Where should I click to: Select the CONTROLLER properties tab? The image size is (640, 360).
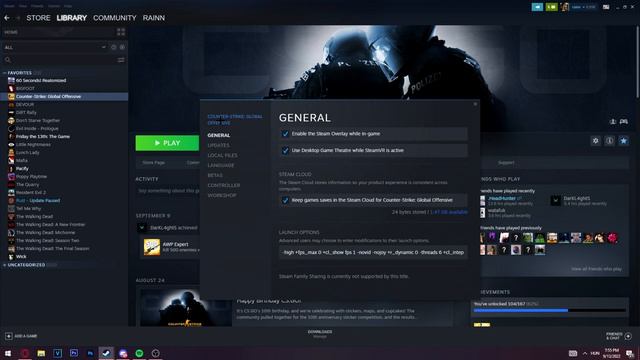pyautogui.click(x=224, y=185)
